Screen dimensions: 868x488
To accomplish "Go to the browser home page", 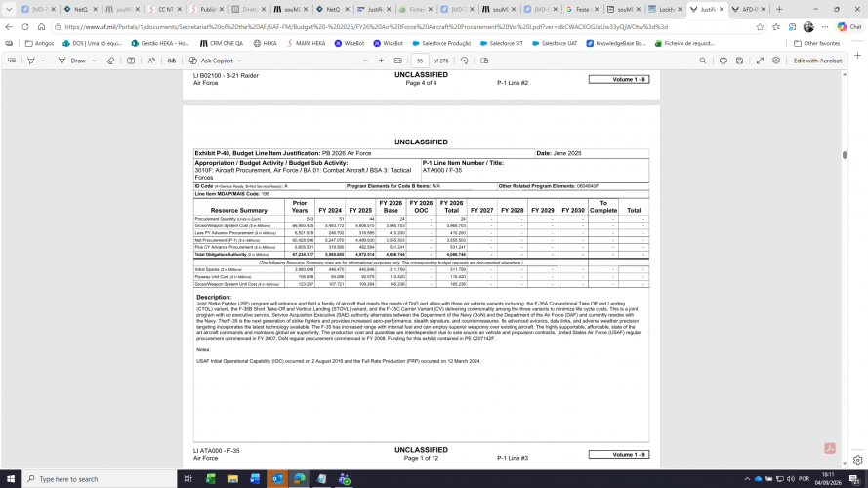I will pos(42,26).
